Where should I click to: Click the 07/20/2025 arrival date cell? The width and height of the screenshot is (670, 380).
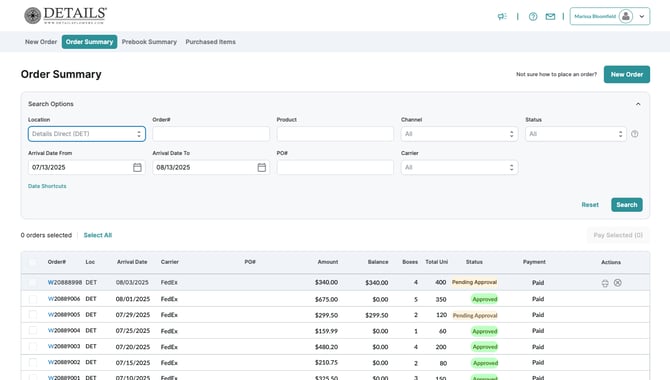(x=132, y=347)
